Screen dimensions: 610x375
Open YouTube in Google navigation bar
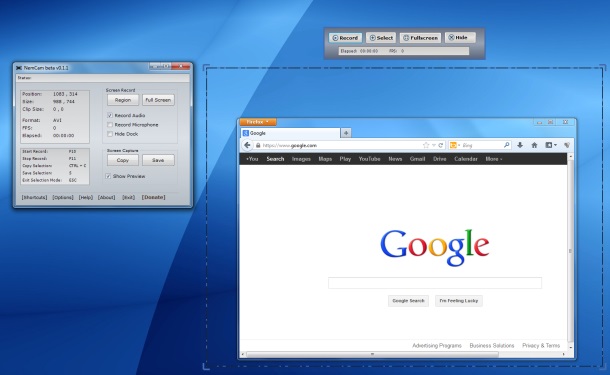tap(369, 159)
